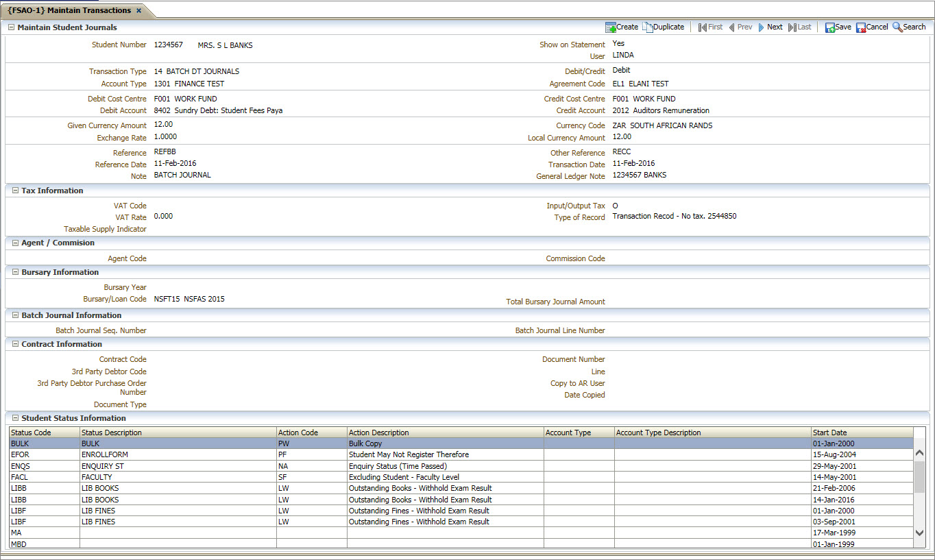Collapse the Contract Information section

pyautogui.click(x=15, y=344)
